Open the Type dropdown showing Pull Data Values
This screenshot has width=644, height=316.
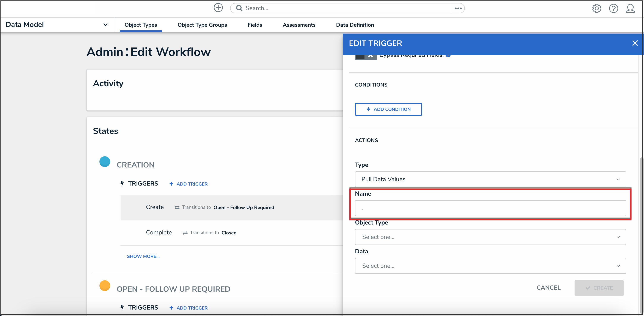[x=490, y=179]
